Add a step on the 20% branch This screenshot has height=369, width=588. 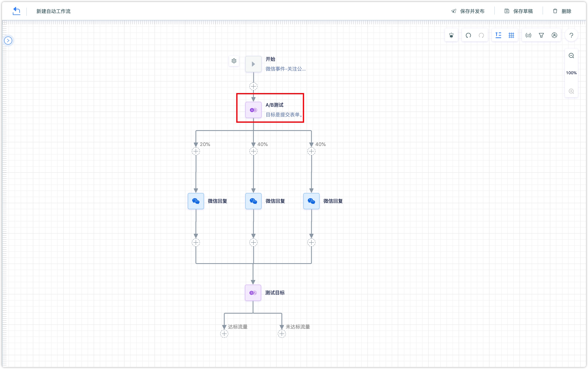[x=196, y=151]
